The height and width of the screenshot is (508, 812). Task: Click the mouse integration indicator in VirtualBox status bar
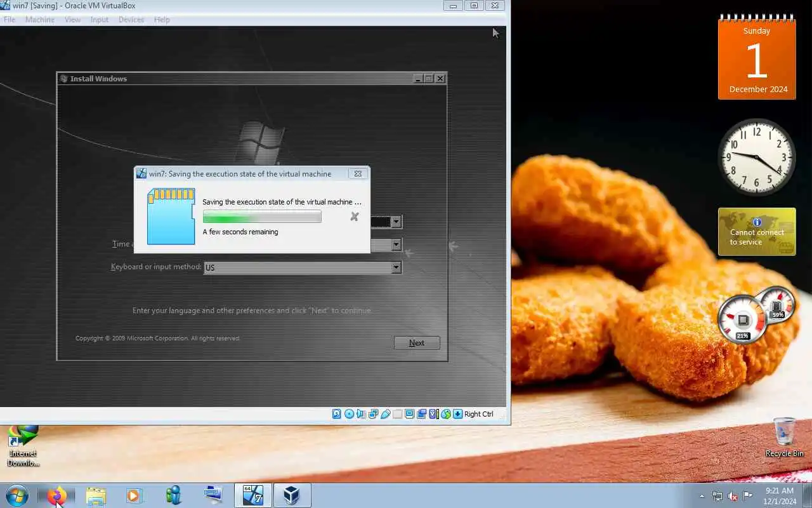[x=445, y=414]
